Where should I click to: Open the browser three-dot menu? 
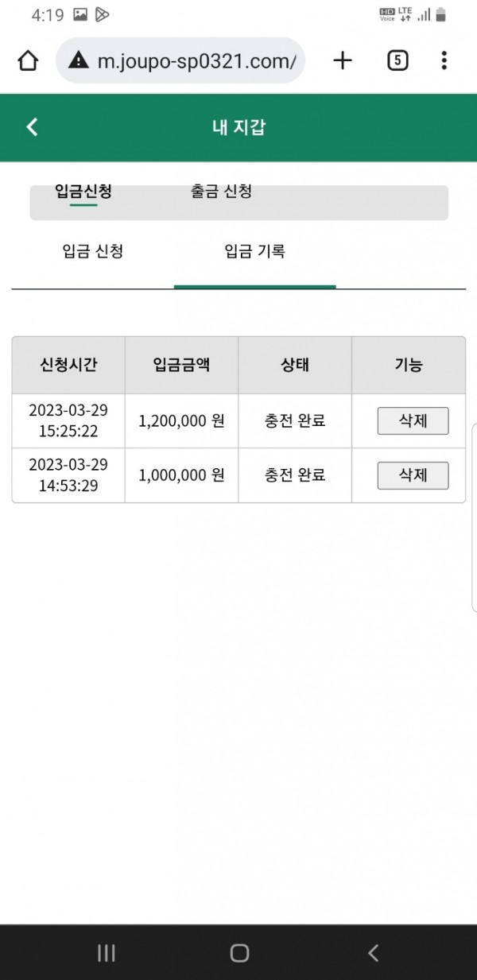point(444,60)
